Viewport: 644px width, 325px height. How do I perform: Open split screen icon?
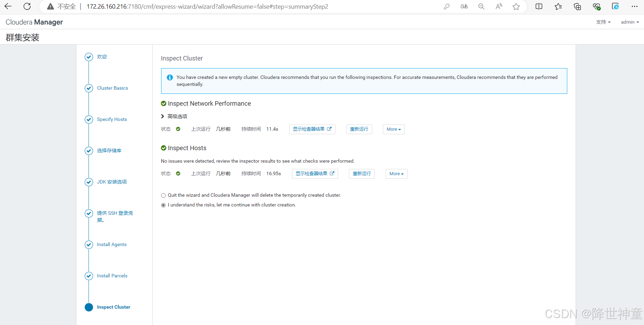click(539, 7)
